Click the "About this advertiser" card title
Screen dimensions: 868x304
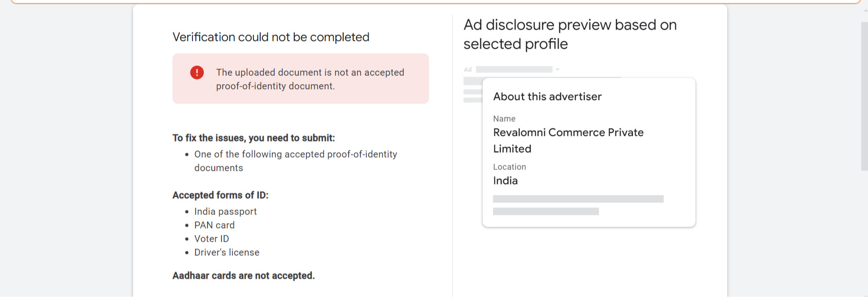[547, 97]
